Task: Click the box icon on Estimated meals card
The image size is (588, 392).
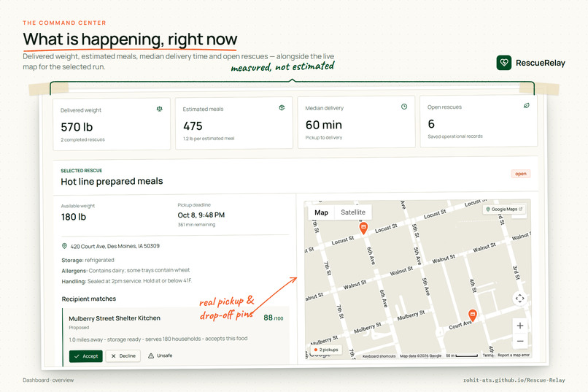Action: point(282,107)
